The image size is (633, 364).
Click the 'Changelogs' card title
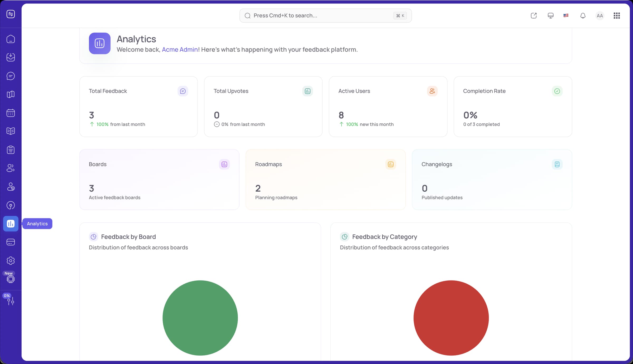437,164
